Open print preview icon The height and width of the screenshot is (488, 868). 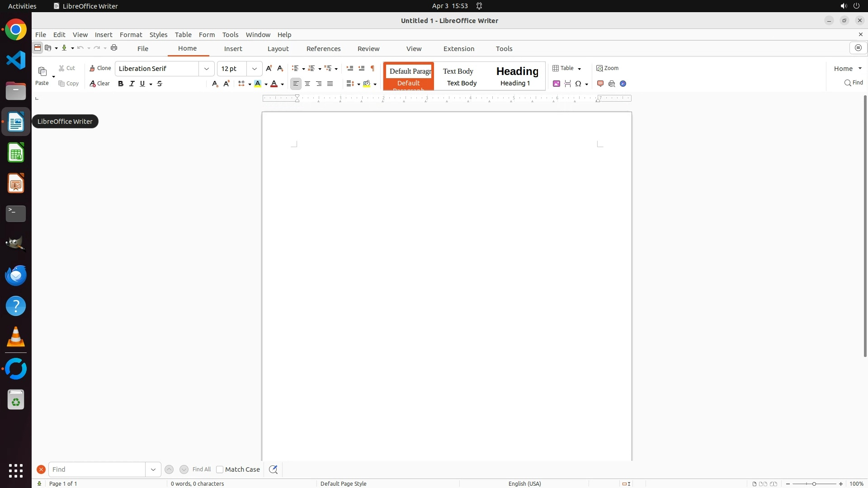612,84
